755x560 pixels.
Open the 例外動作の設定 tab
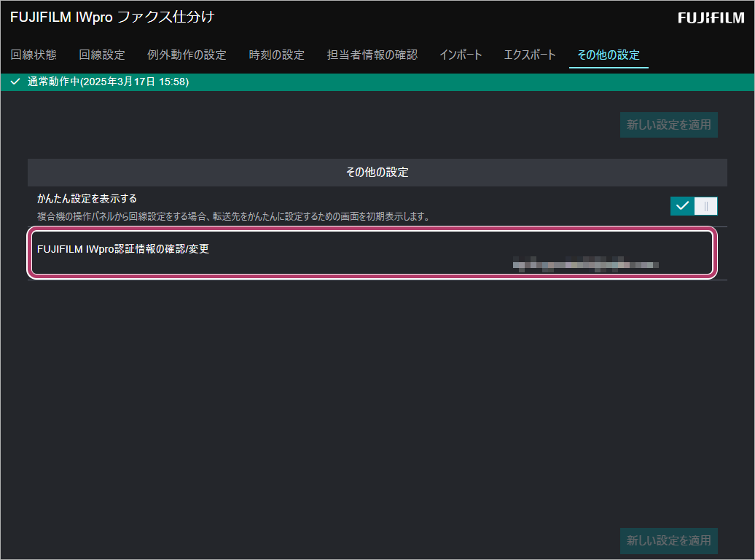click(187, 55)
